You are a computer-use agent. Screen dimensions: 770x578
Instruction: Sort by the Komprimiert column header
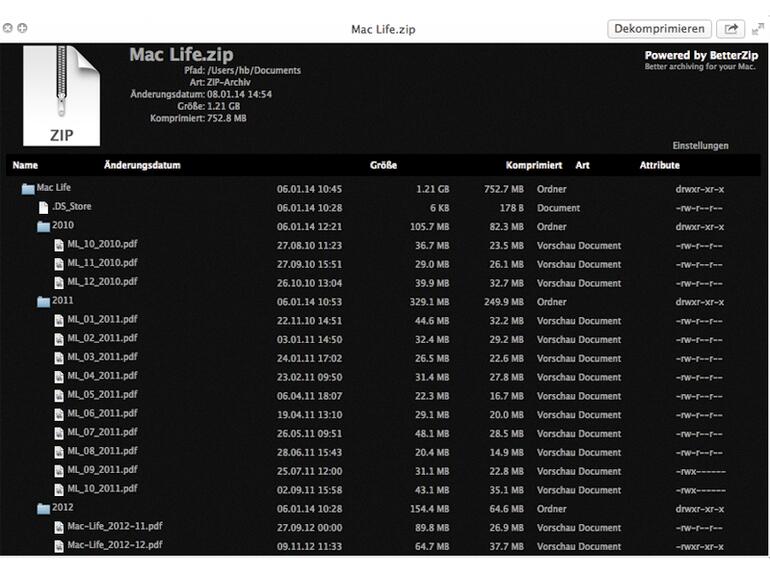point(534,165)
